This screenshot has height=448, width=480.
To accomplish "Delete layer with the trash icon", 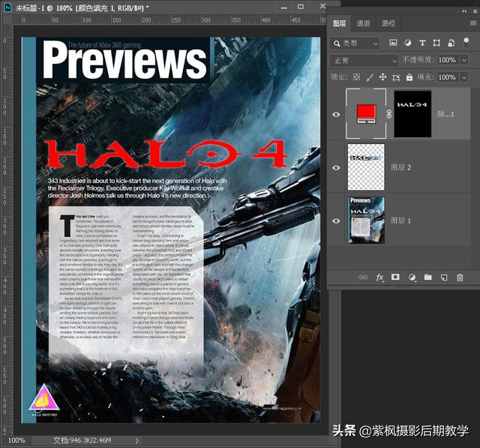I will [460, 278].
